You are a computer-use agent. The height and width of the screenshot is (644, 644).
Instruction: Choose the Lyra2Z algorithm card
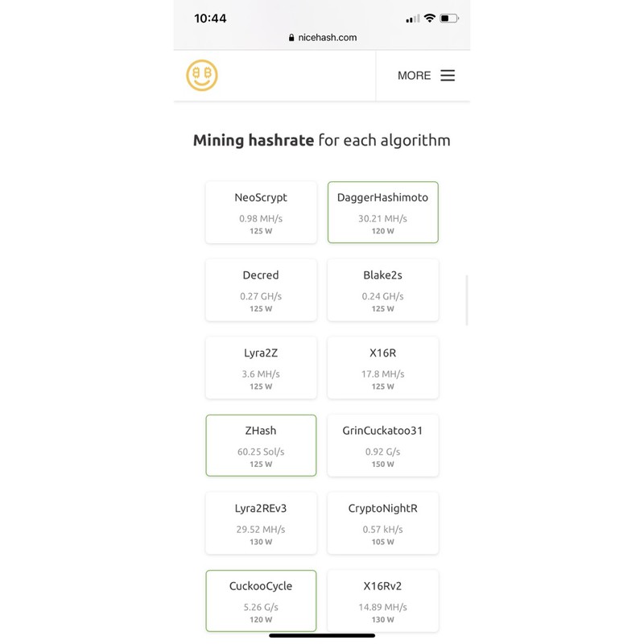click(x=261, y=368)
